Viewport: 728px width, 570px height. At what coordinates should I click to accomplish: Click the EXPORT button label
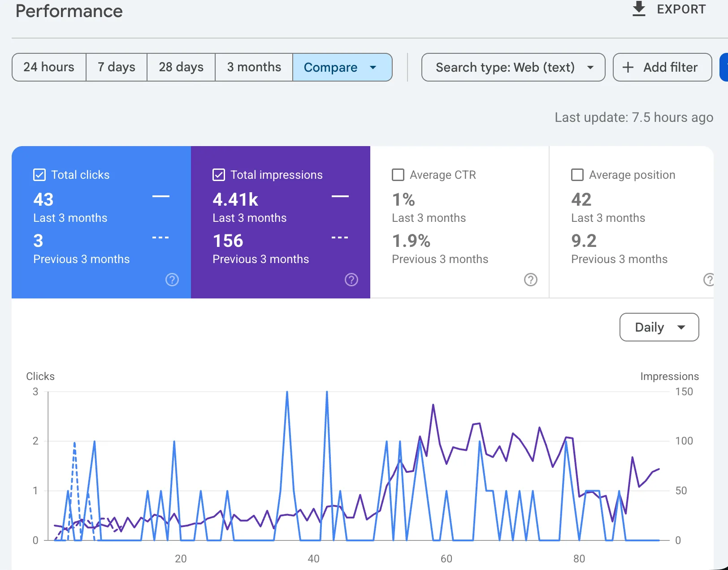[x=681, y=9]
